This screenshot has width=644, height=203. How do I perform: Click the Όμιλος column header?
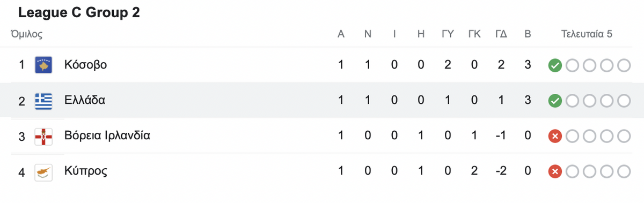pos(26,35)
